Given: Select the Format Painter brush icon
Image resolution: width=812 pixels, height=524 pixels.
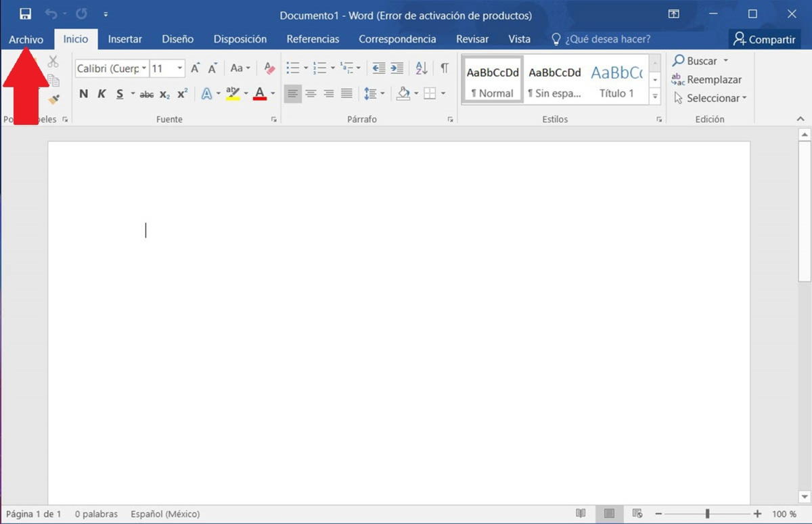Looking at the screenshot, I should tap(53, 99).
